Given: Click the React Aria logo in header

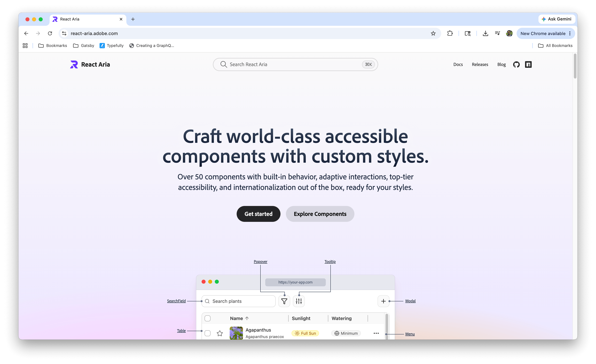Looking at the screenshot, I should [90, 65].
